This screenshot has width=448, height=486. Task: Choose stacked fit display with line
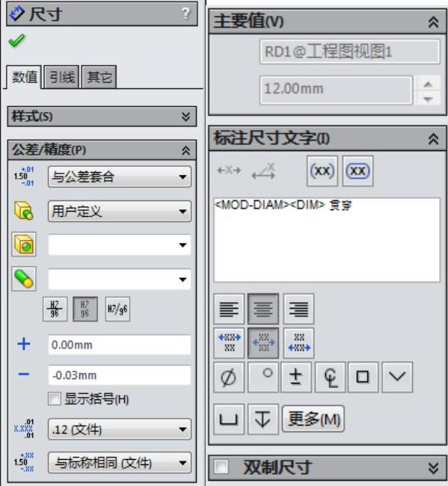pos(55,309)
